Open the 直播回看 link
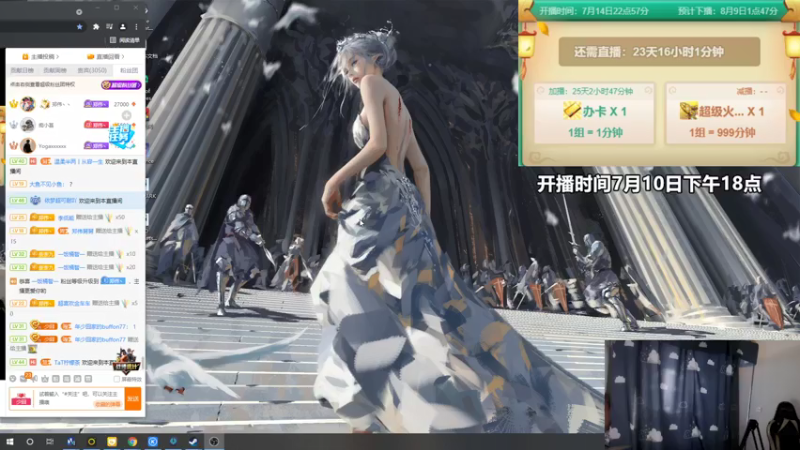Viewport: 800px width, 450px height. click(106, 57)
